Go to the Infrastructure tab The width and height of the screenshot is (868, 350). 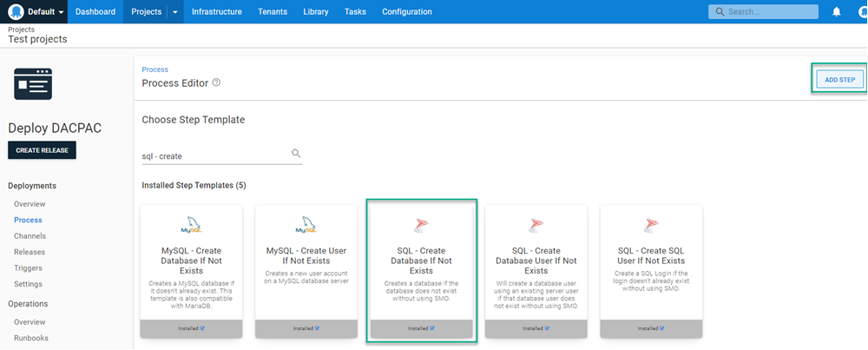point(217,12)
